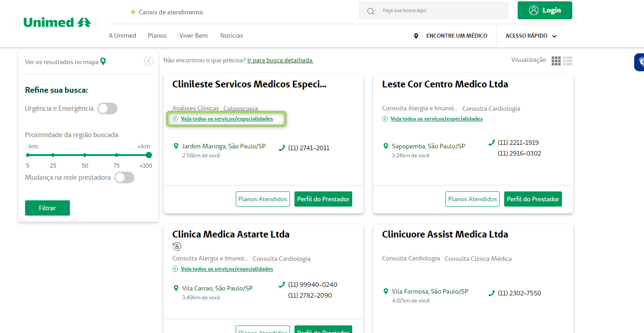Collapse the filter sidebar with the arrow icon

click(149, 61)
